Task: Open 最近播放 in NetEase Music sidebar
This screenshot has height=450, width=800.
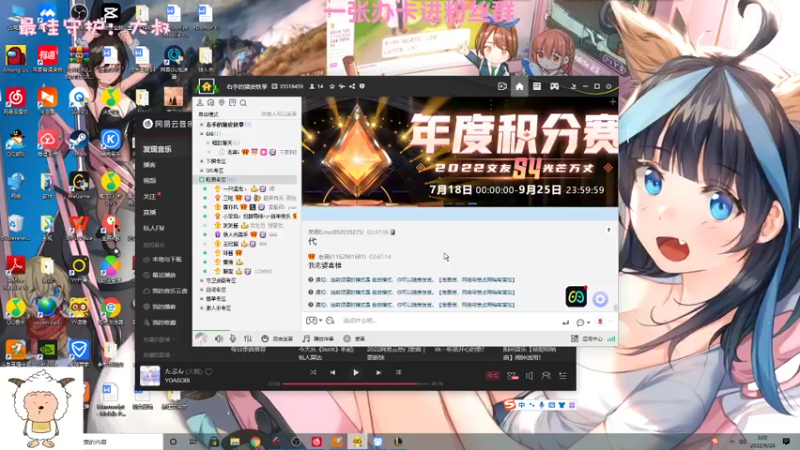Action: pos(160,275)
